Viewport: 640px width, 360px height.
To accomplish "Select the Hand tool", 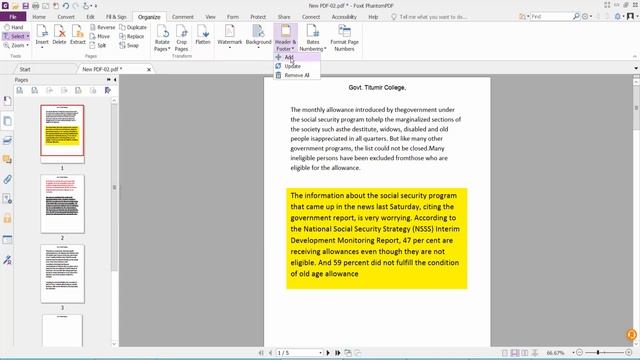I will coord(13,27).
